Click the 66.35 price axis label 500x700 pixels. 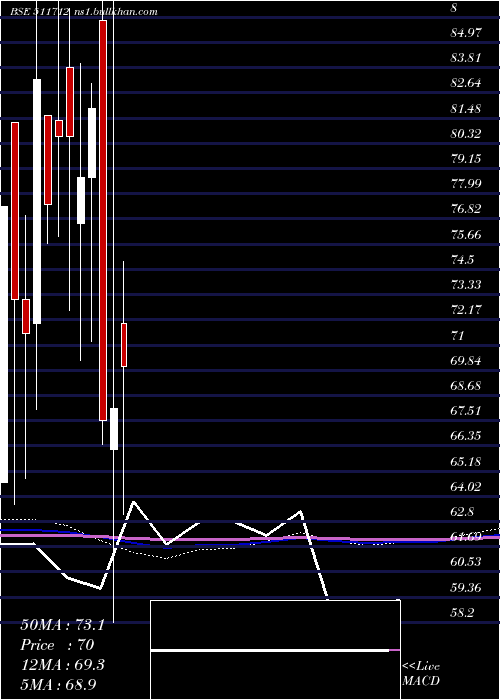[x=466, y=436]
